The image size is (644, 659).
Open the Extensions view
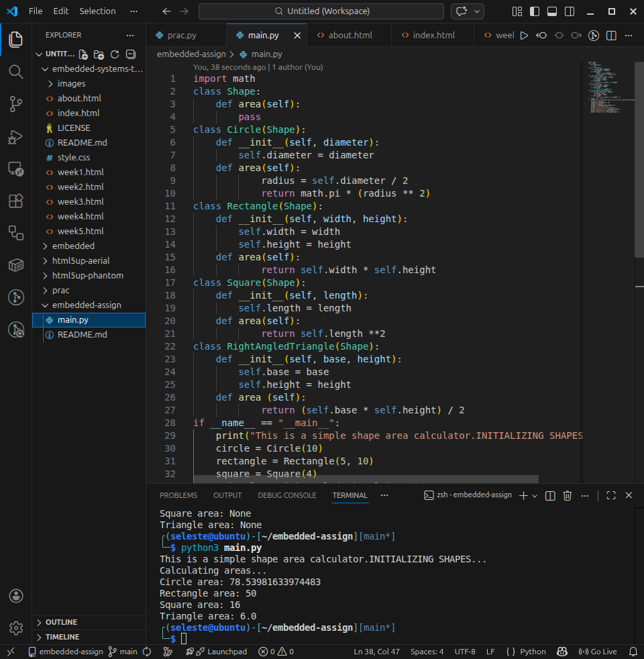pos(15,201)
